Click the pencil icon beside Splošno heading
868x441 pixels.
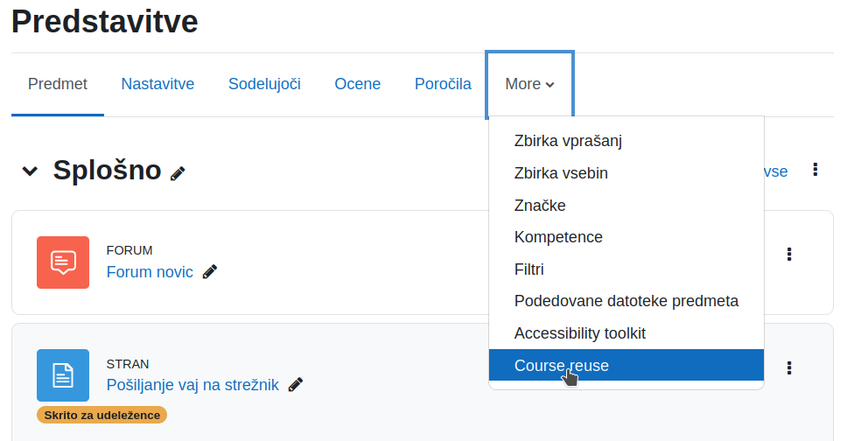click(x=178, y=174)
